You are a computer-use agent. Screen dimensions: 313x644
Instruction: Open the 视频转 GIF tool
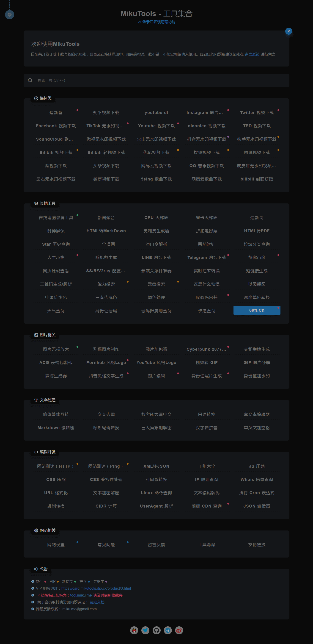click(207, 363)
